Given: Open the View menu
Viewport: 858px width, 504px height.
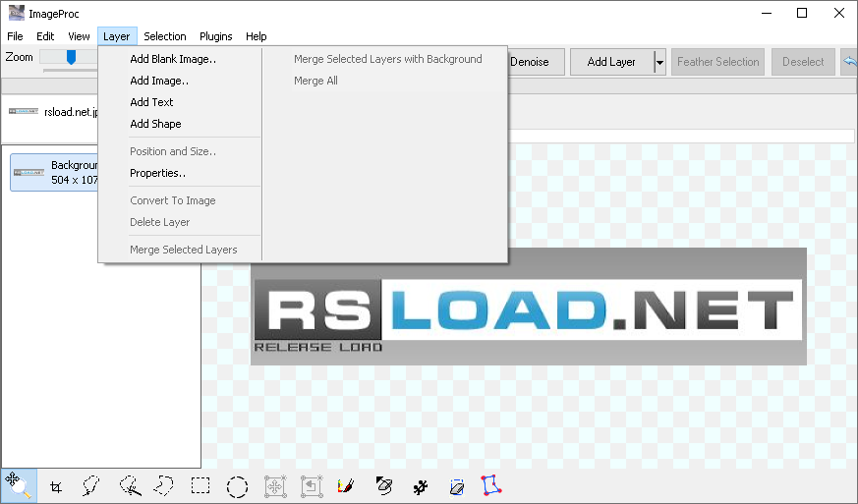Looking at the screenshot, I should coord(79,36).
